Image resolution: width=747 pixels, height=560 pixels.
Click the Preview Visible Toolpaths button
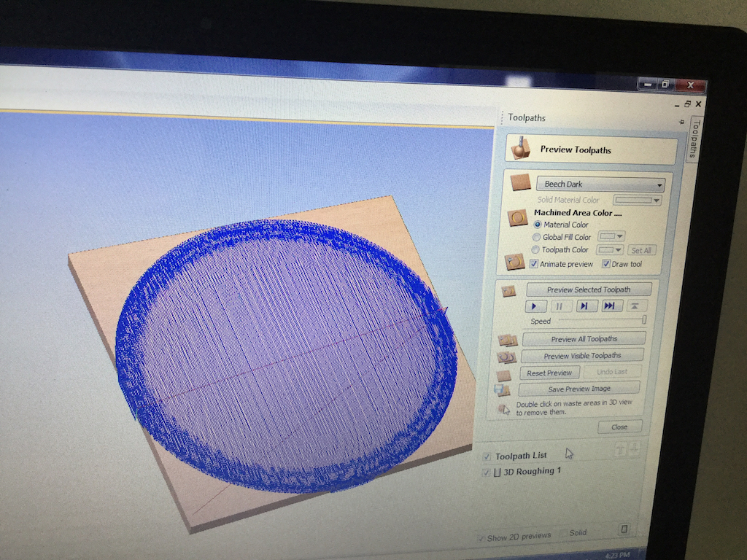(582, 356)
